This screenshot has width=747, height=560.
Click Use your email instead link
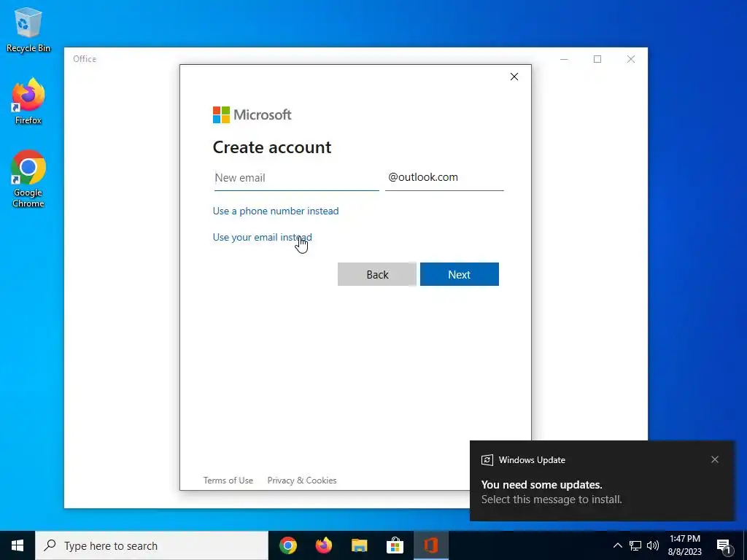263,237
